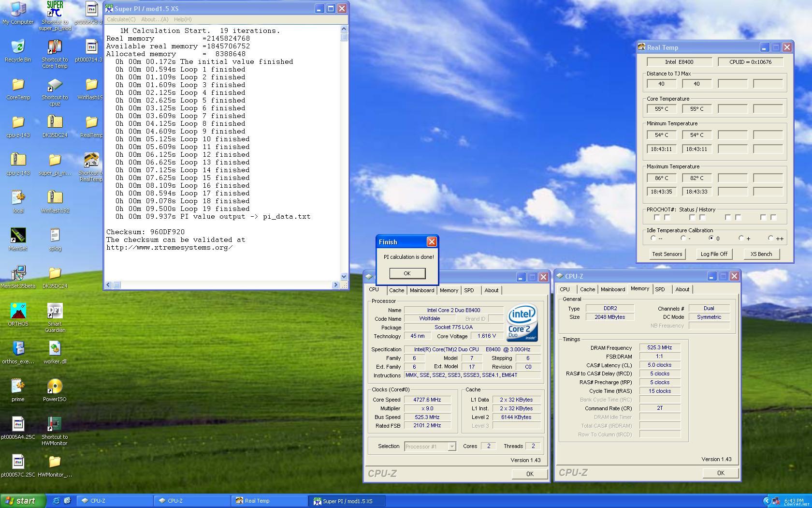Open the Recycle Bin icon
812x508 pixels.
(x=18, y=51)
